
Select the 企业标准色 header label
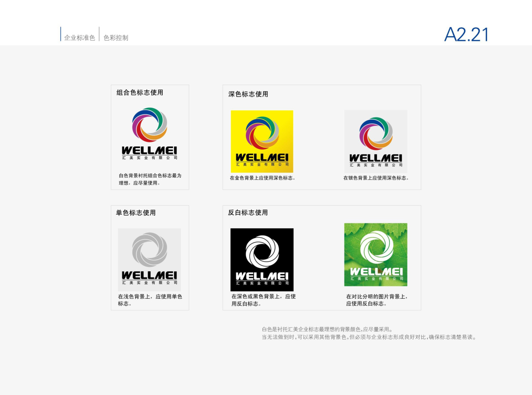[x=79, y=38]
